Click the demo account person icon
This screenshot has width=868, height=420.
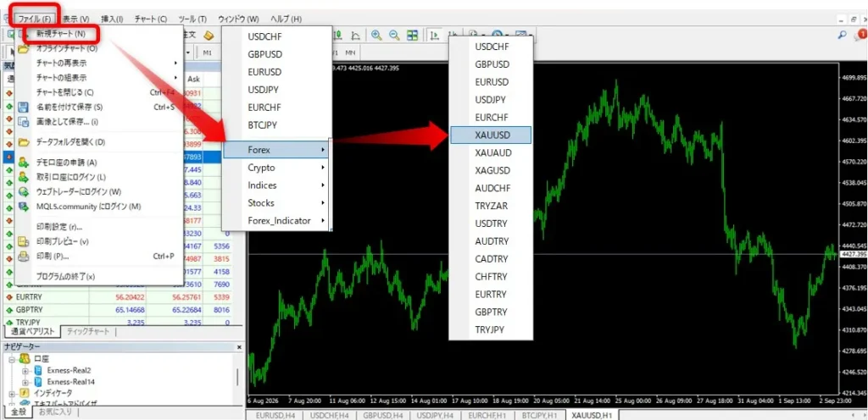click(x=23, y=163)
